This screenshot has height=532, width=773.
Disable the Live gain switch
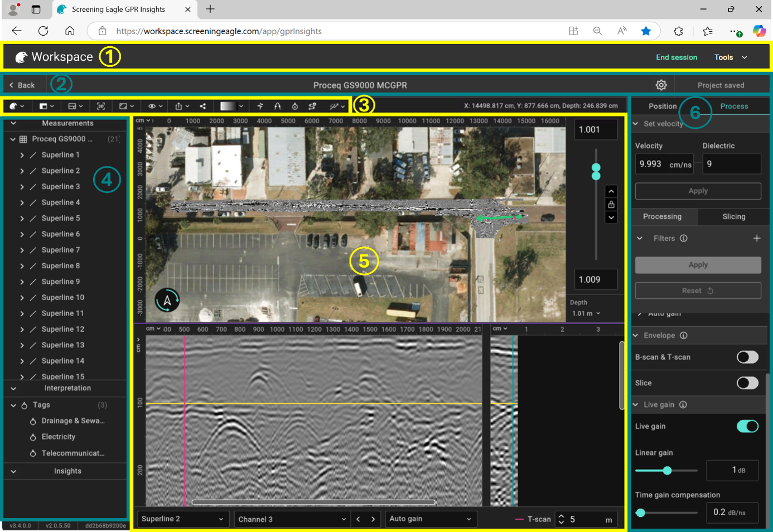(747, 426)
